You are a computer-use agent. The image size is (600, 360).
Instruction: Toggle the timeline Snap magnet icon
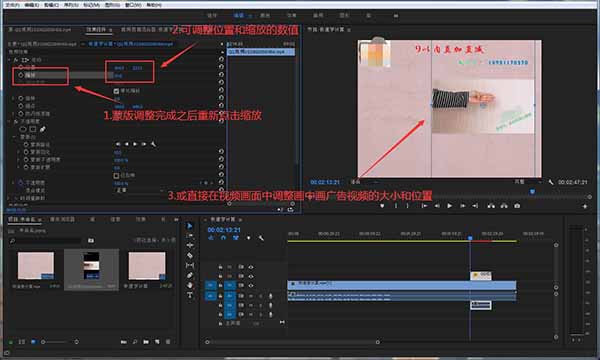(x=223, y=238)
